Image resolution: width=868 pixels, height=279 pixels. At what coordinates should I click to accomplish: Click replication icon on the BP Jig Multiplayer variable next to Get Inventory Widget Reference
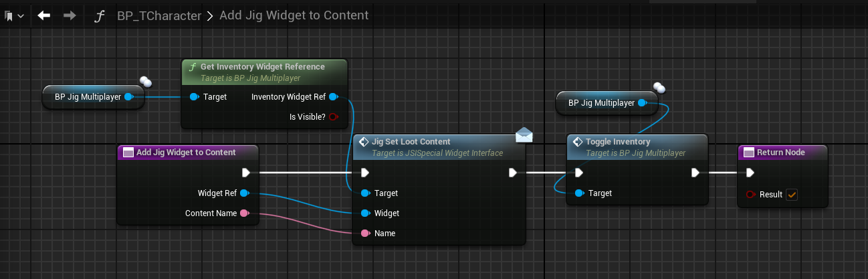[146, 82]
